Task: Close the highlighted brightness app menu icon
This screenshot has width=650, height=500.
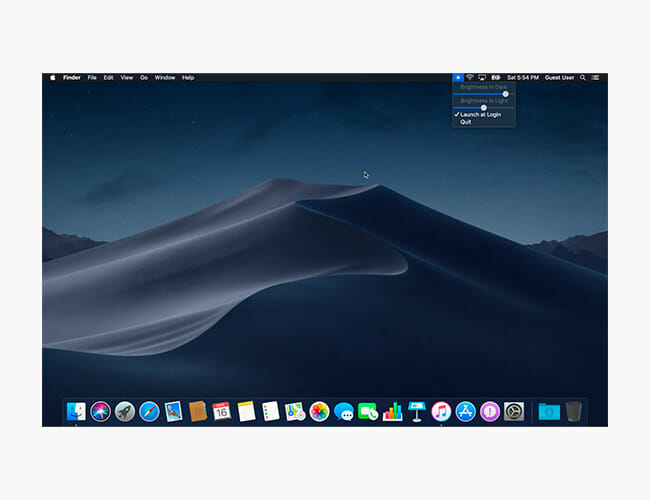Action: pyautogui.click(x=458, y=78)
